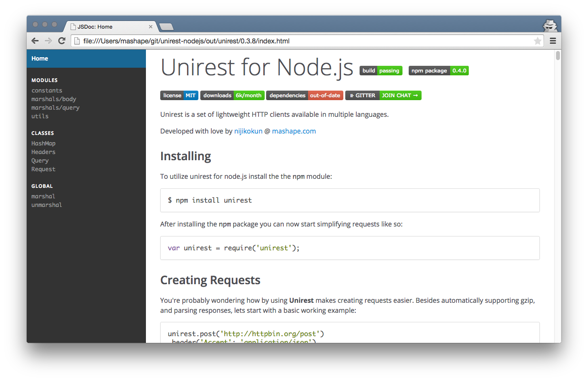Open the Query class link
Image resolution: width=588 pixels, height=381 pixels.
coord(40,161)
